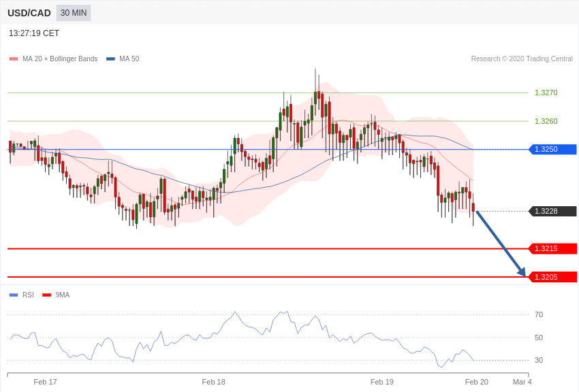Viewport: 579px width, 392px height.
Task: Click the blue RSI legend swatch
Action: [14, 295]
